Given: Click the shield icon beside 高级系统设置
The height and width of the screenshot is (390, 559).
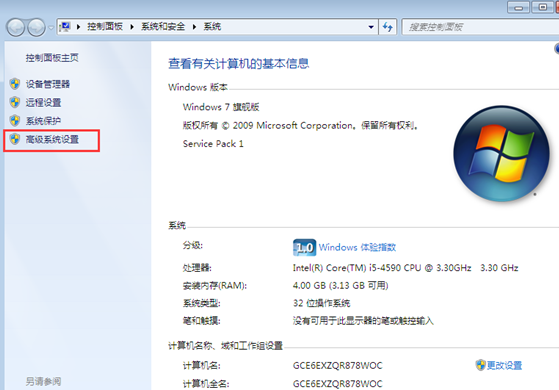Looking at the screenshot, I should [15, 139].
